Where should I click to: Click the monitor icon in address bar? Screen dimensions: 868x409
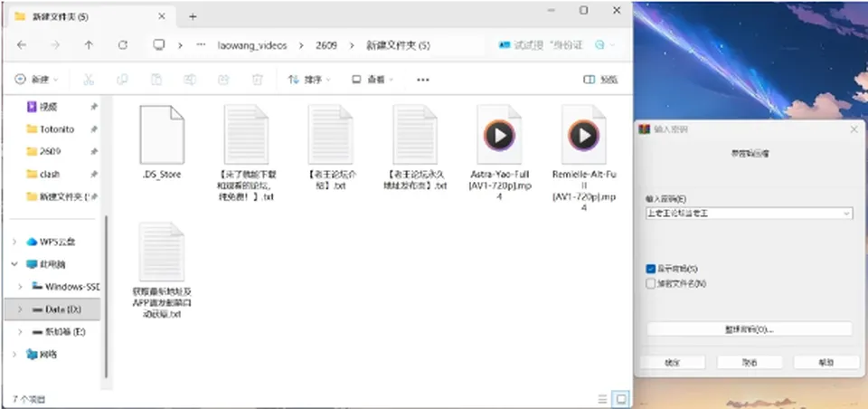click(x=159, y=45)
